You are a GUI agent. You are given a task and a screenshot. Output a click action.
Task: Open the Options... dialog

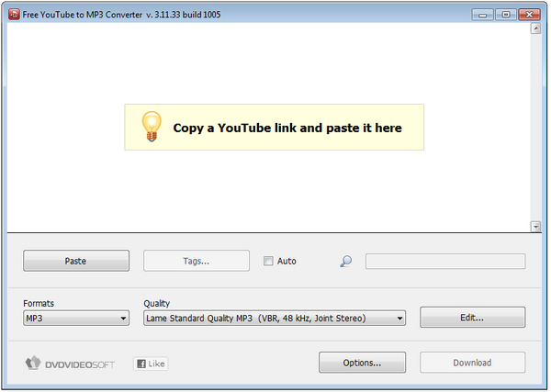click(362, 363)
